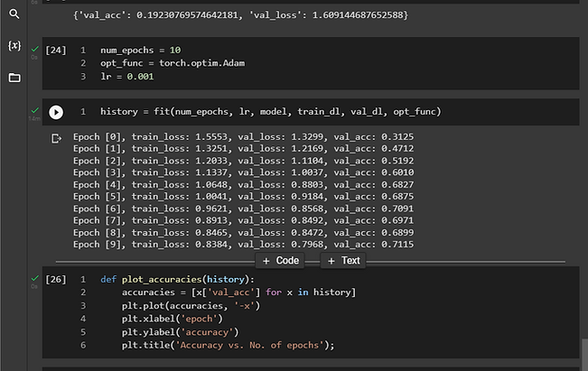Viewport: 588px width, 371px height.
Task: Click the plt.title Accuracy vs. epochs line
Action: pos(228,346)
